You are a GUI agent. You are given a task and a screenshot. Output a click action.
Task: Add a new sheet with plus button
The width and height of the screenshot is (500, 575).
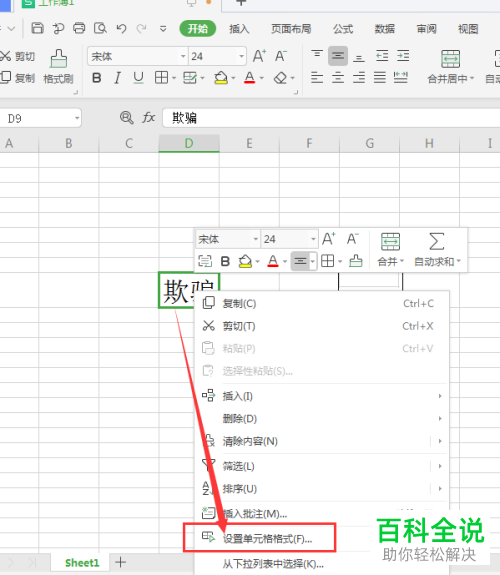120,562
